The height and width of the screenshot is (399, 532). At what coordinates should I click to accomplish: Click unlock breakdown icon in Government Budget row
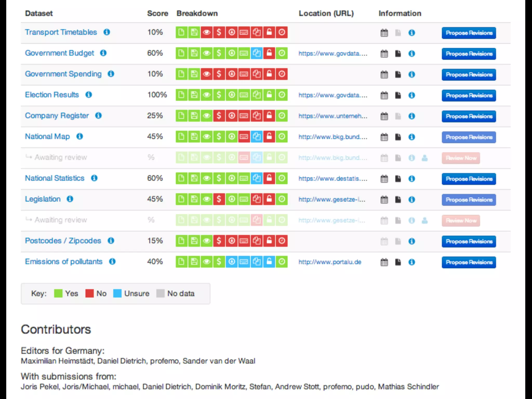[x=269, y=54]
